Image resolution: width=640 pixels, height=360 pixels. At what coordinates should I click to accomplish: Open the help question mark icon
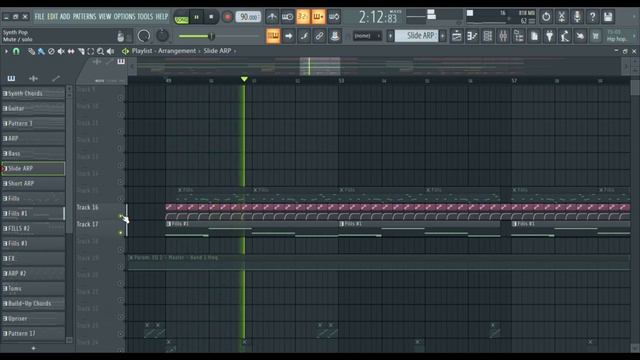pos(592,17)
